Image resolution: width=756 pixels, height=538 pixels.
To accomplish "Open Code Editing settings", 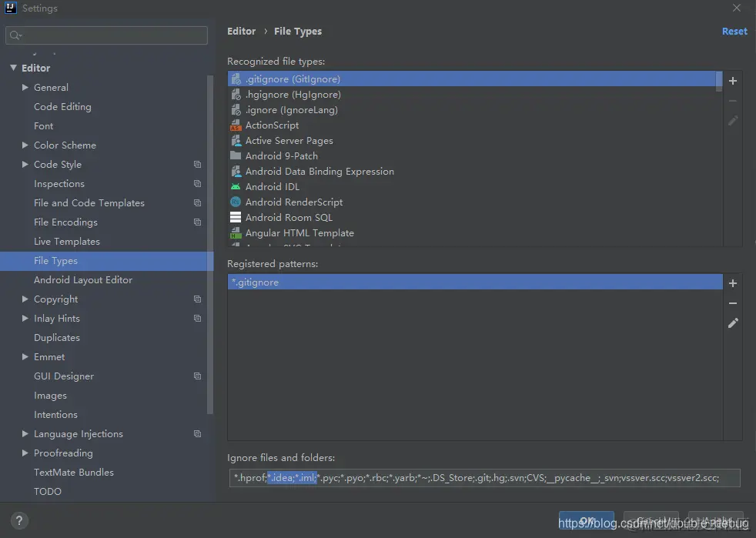I will [x=62, y=106].
